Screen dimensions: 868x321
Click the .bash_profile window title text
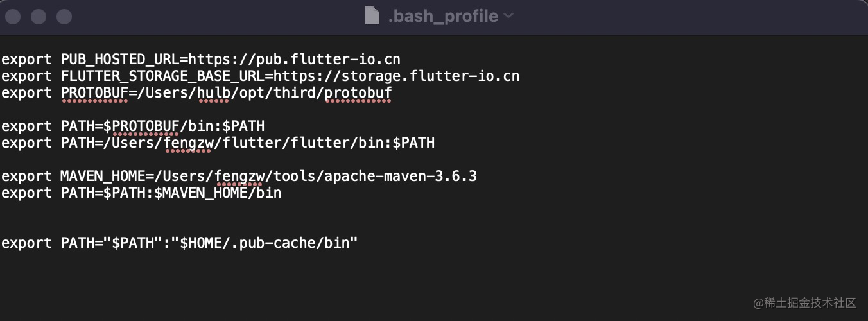click(x=443, y=16)
